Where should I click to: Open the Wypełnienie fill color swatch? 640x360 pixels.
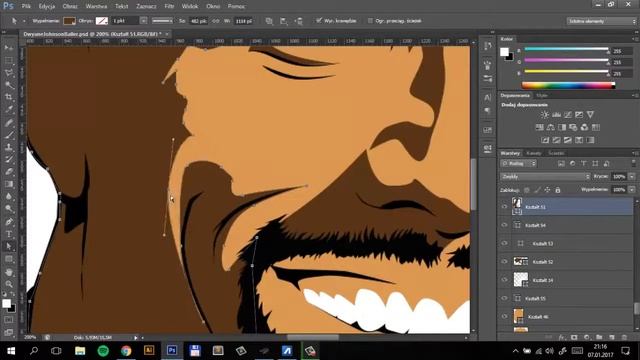pyautogui.click(x=69, y=20)
